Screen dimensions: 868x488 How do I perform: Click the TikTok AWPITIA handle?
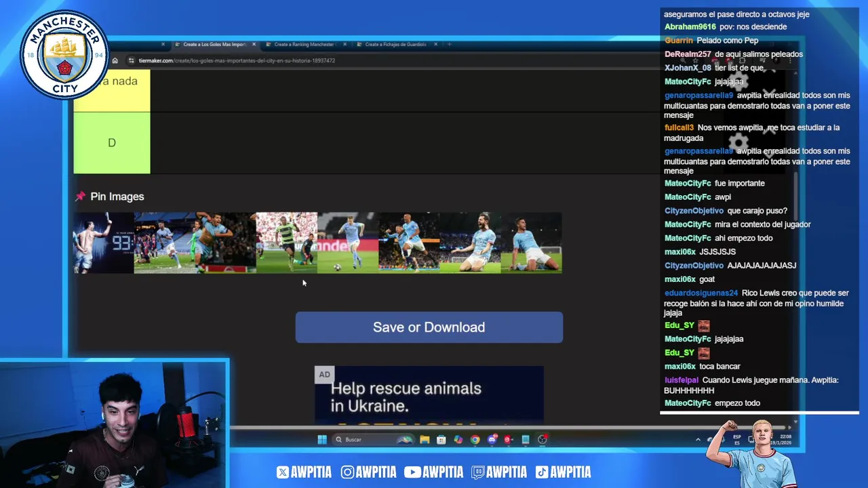point(563,472)
